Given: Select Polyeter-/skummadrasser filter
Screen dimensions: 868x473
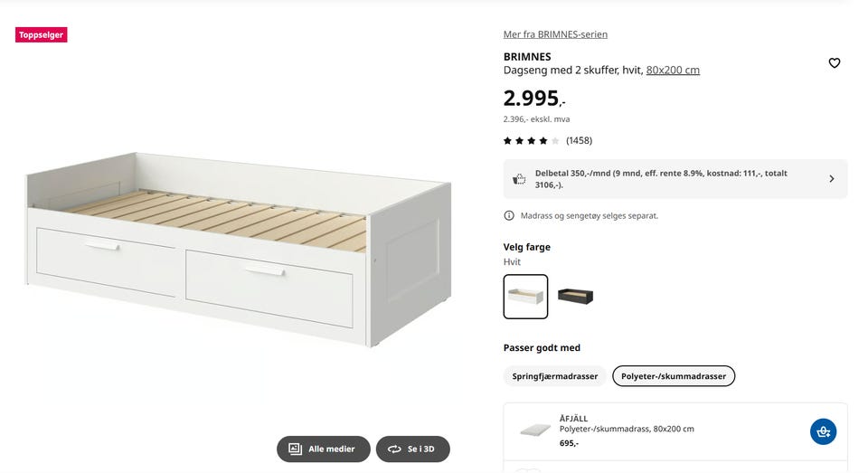Looking at the screenshot, I should (x=673, y=376).
